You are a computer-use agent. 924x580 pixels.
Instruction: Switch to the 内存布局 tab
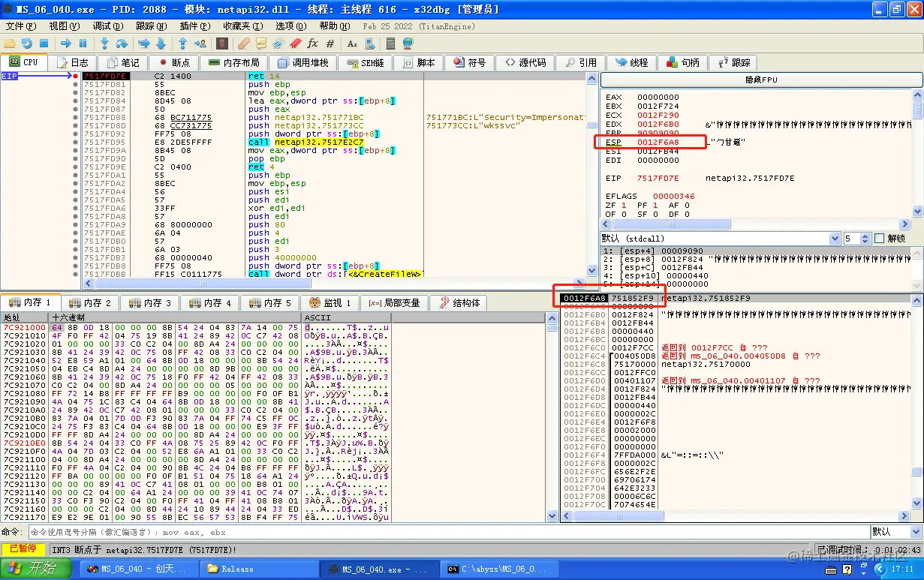tap(234, 62)
